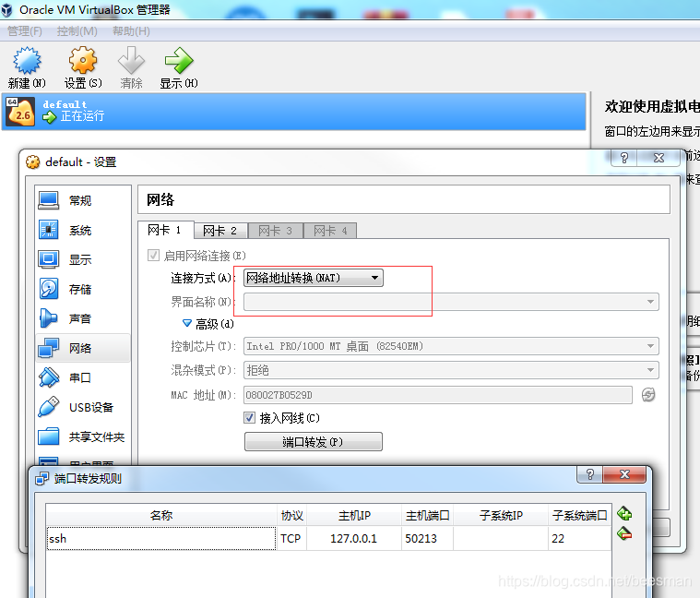Click the default VM OS icon 2.6

coord(20,112)
